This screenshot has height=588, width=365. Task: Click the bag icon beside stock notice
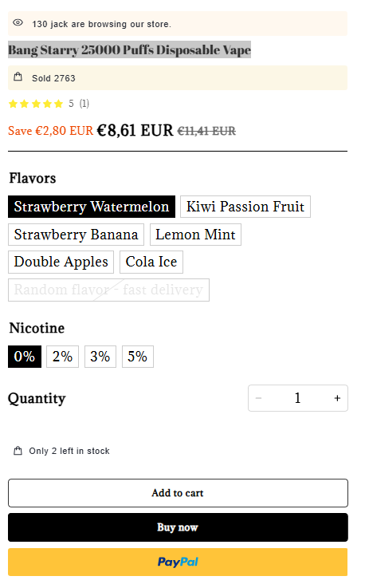(18, 451)
